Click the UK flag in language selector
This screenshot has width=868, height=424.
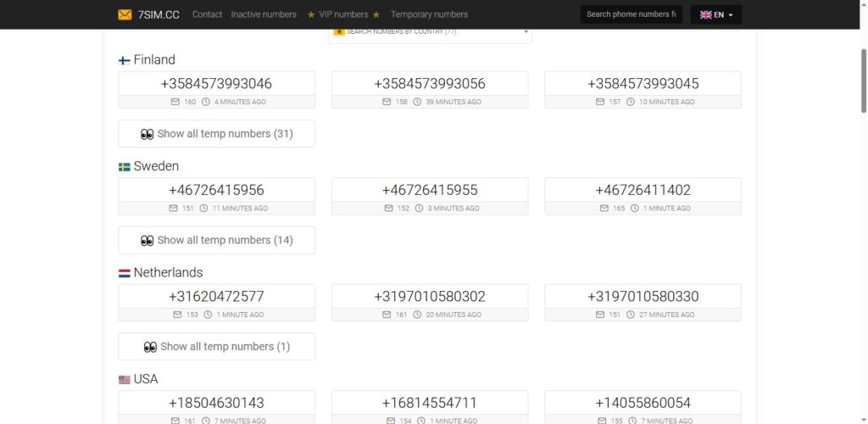[x=706, y=15]
